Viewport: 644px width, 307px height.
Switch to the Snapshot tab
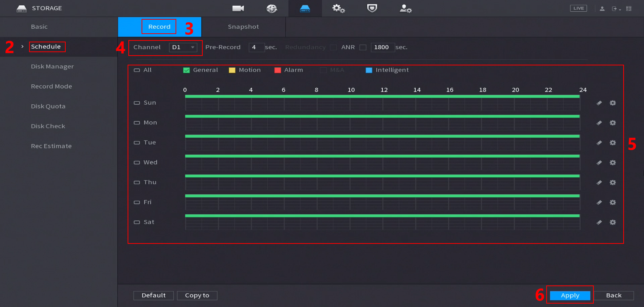[x=243, y=27]
